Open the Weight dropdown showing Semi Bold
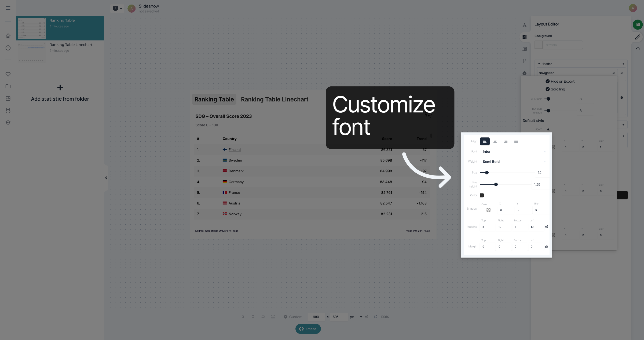This screenshot has width=644, height=340. coord(514,162)
